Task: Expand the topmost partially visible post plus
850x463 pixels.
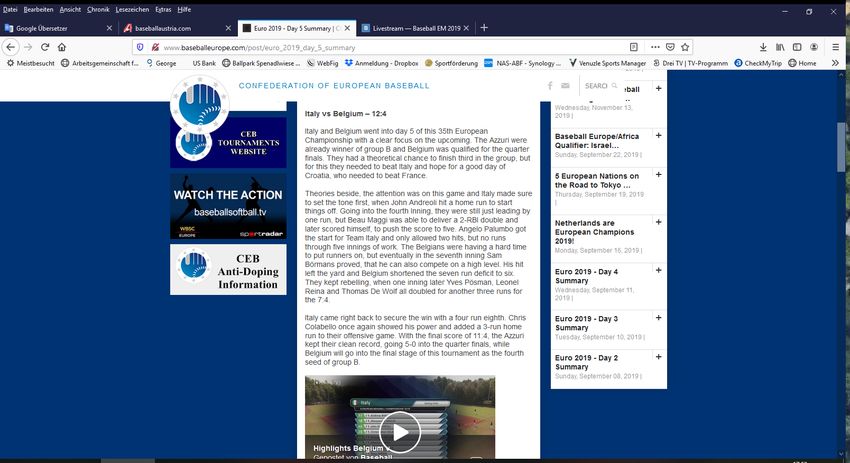Action: point(658,88)
